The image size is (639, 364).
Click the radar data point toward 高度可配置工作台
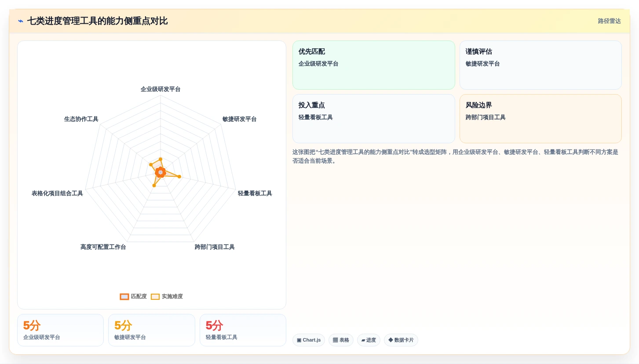[x=154, y=186]
